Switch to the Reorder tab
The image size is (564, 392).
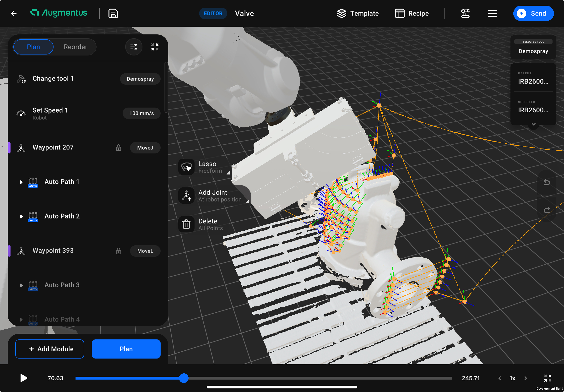75,47
